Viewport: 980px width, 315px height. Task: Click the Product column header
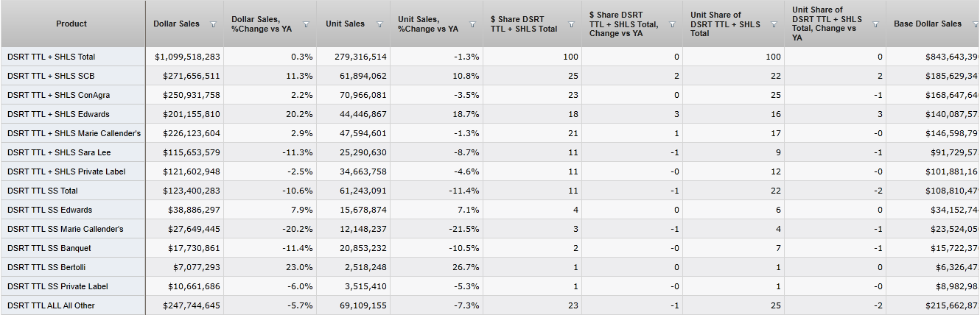71,24
